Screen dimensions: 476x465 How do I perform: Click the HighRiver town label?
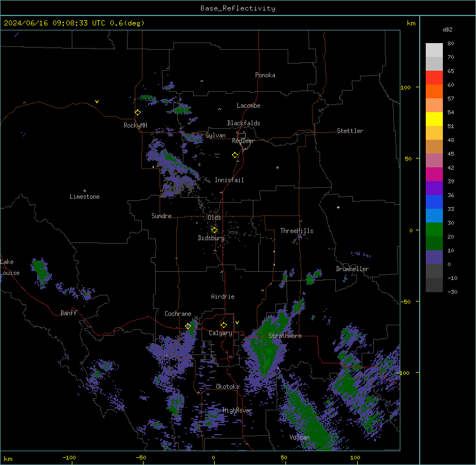(x=237, y=410)
